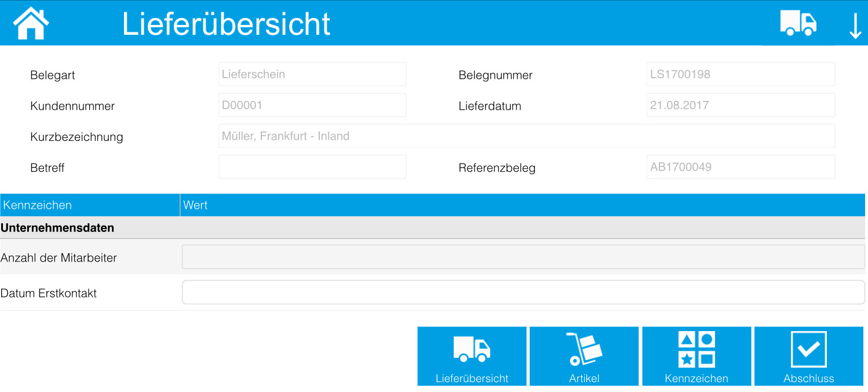Switch to the Artikel section
Screen dimensions: 868x392
(x=583, y=356)
